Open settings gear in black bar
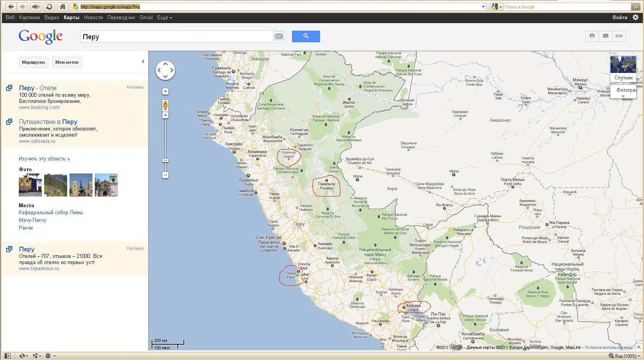The height and width of the screenshot is (360, 644). (x=636, y=17)
